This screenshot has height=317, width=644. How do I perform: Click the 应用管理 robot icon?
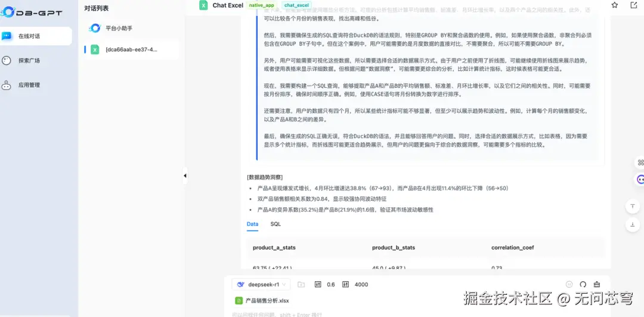coord(6,85)
